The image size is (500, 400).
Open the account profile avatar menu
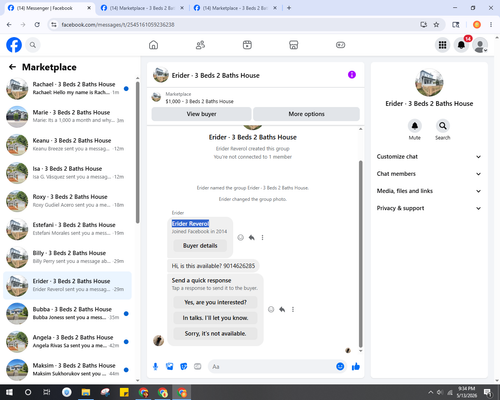[x=480, y=45]
